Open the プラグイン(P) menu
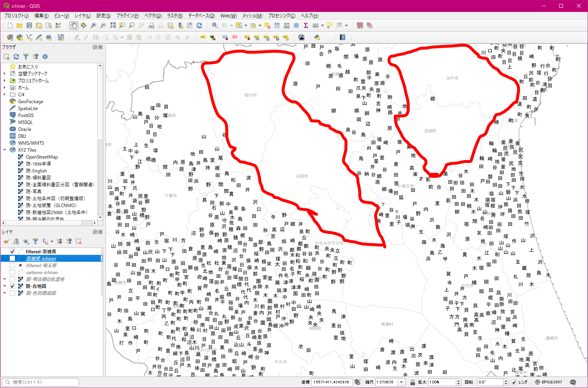The image size is (588, 388). 127,16
